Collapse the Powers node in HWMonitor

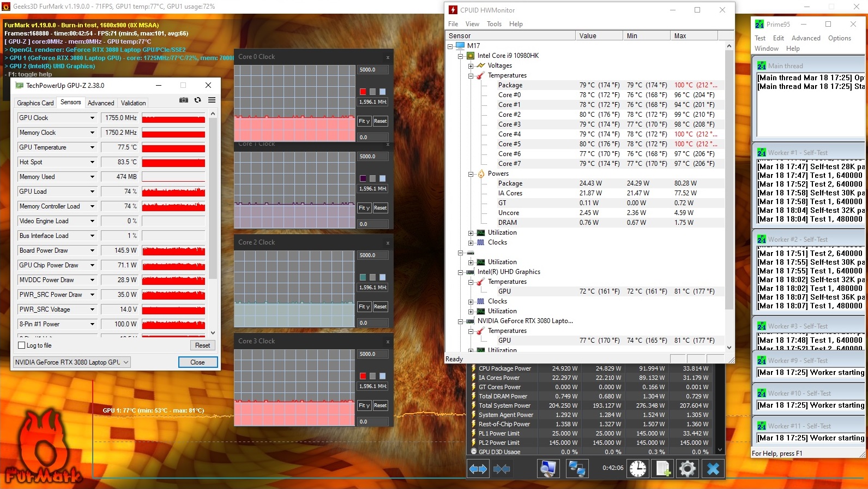[x=471, y=174]
